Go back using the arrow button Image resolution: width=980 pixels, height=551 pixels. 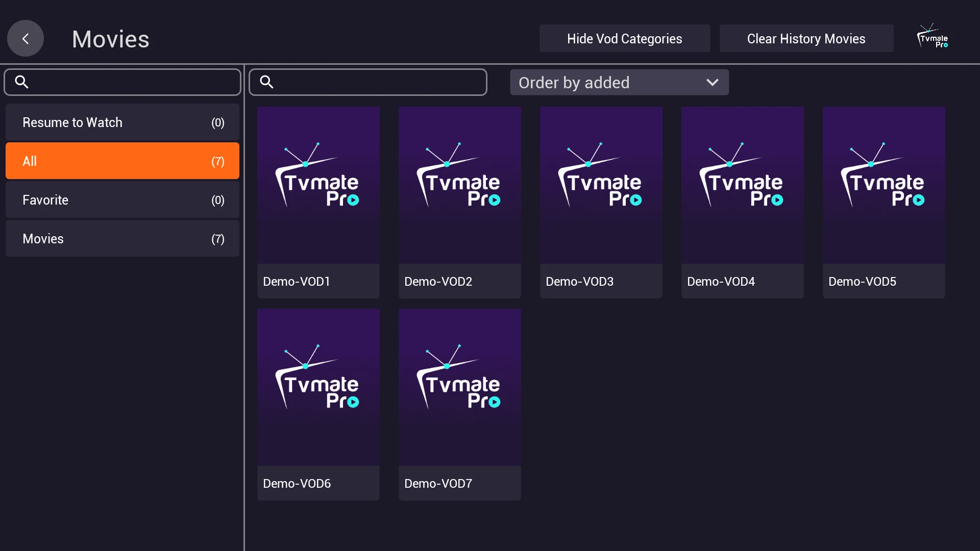pos(26,38)
